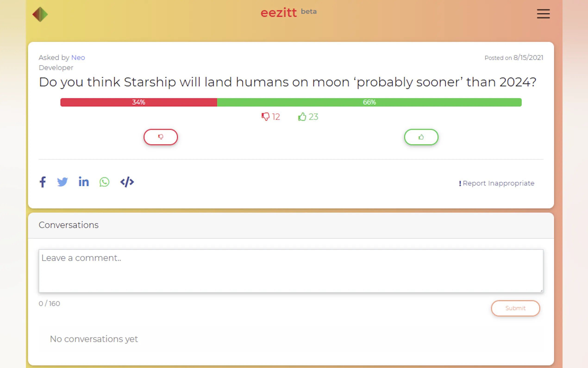This screenshot has height=368, width=588.
Task: Open the hamburger menu
Action: coord(543,14)
